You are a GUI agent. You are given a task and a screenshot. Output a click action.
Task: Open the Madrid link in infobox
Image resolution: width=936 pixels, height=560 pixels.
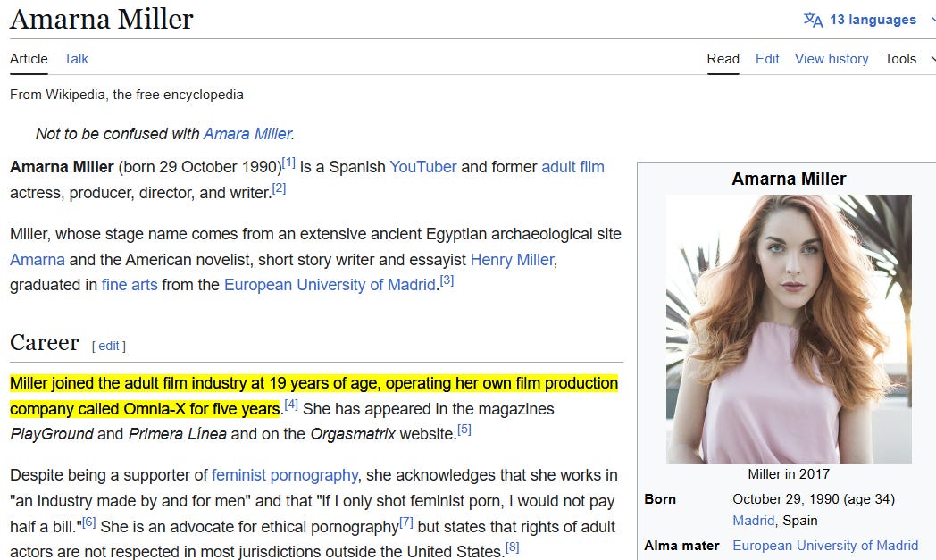(753, 521)
